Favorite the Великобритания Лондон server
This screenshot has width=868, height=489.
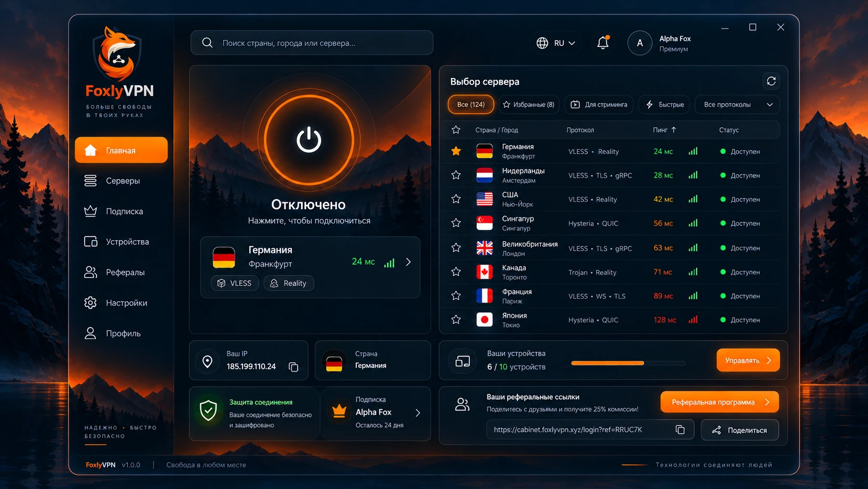pyautogui.click(x=456, y=248)
